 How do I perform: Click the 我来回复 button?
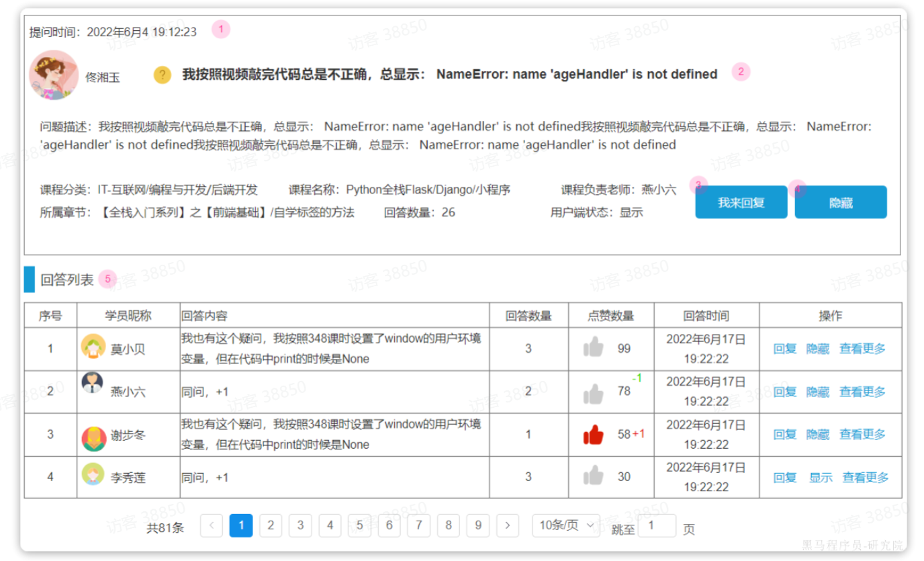point(741,202)
